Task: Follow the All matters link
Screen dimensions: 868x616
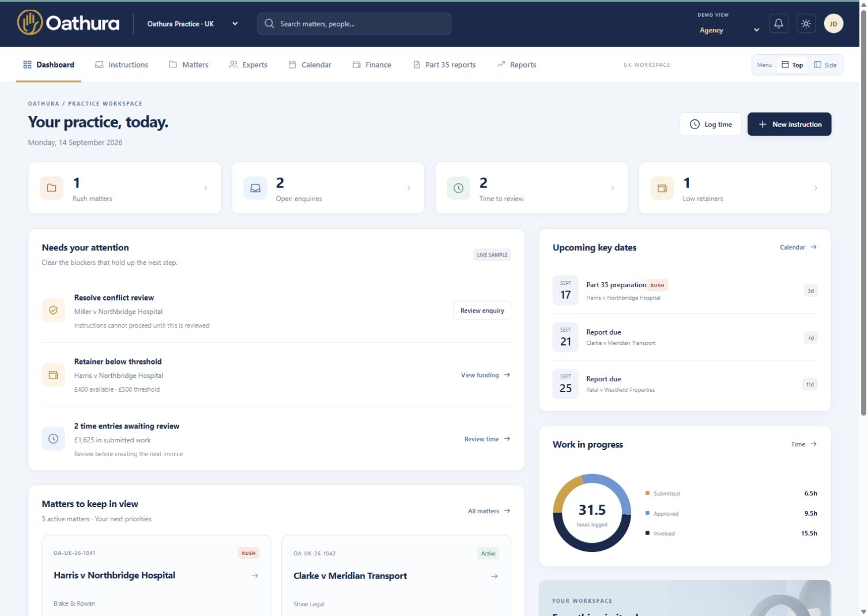Action: [x=489, y=511]
